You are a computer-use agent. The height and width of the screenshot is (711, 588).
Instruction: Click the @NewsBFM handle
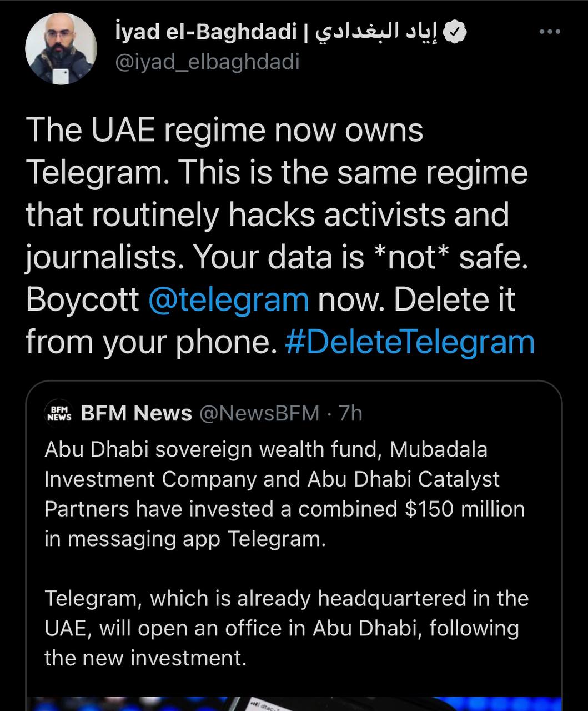pos(259,413)
